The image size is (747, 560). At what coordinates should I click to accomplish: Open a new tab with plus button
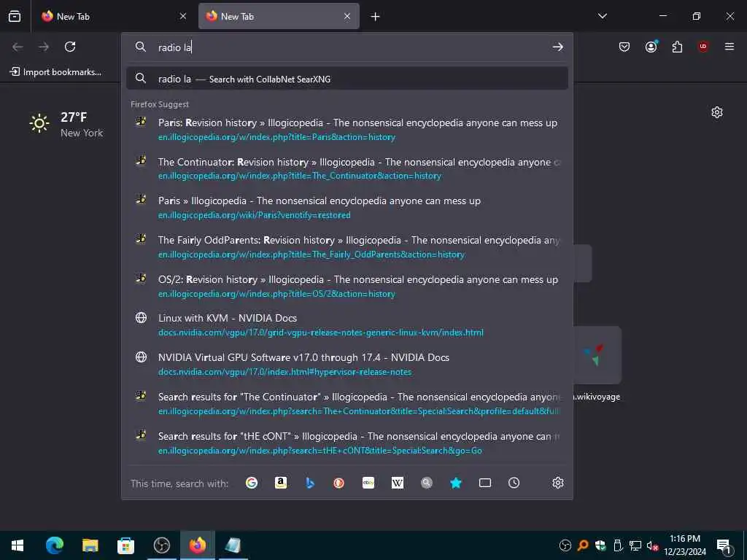click(x=376, y=17)
